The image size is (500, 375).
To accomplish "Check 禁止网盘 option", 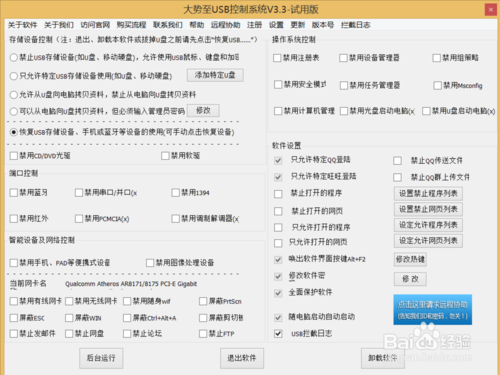I will pyautogui.click(x=69, y=334).
